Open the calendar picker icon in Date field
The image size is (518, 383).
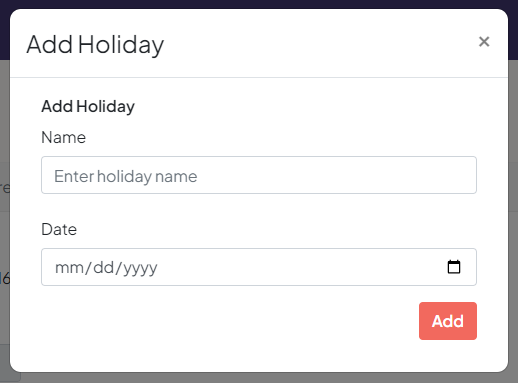(x=454, y=267)
